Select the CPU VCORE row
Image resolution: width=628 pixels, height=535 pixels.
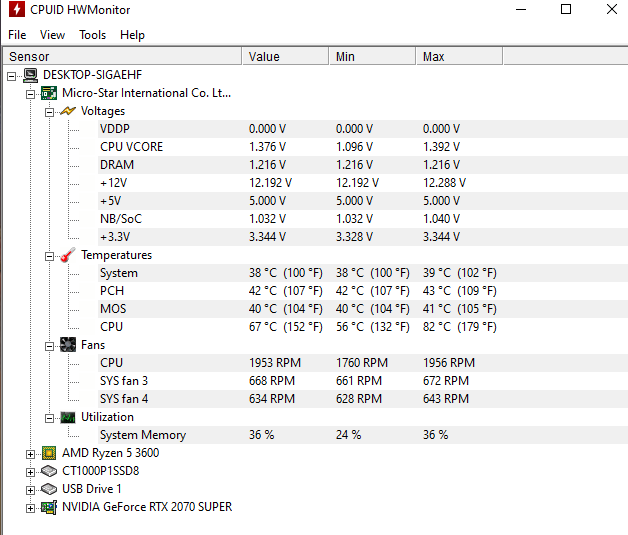click(363, 147)
